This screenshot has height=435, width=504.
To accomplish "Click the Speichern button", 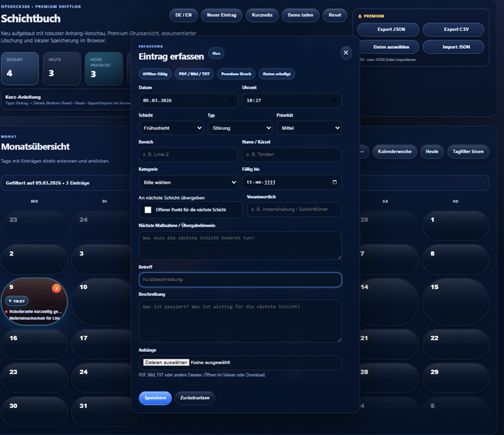I will coord(155,398).
